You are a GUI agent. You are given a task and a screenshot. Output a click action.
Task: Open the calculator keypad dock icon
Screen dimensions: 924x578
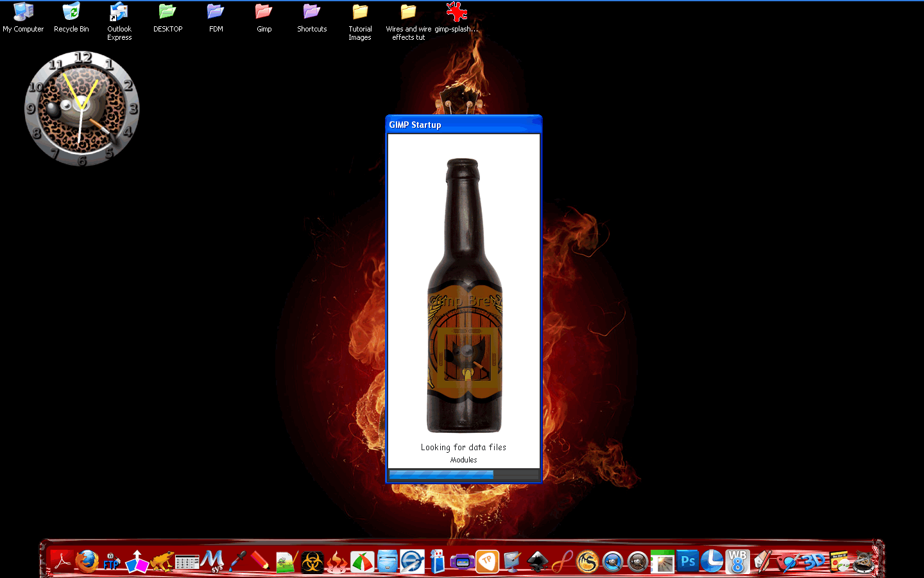pos(187,563)
